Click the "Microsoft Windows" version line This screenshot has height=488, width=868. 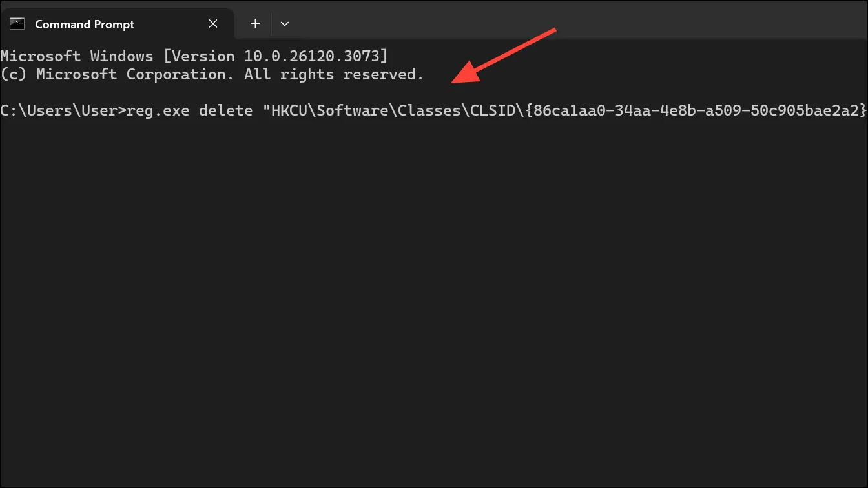[x=194, y=56]
